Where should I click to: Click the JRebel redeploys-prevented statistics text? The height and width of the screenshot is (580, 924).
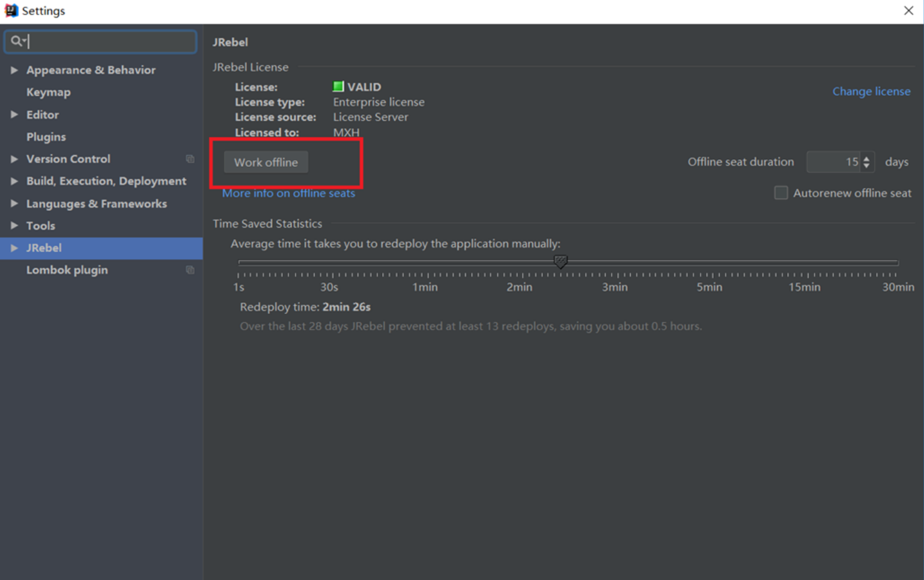pos(471,326)
